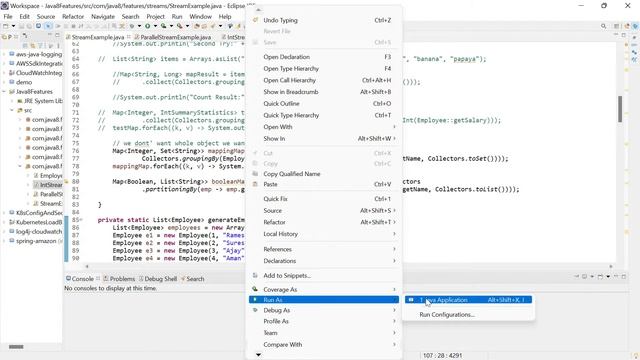Click the Coverage As icon
640x360 pixels.
coord(256,289)
